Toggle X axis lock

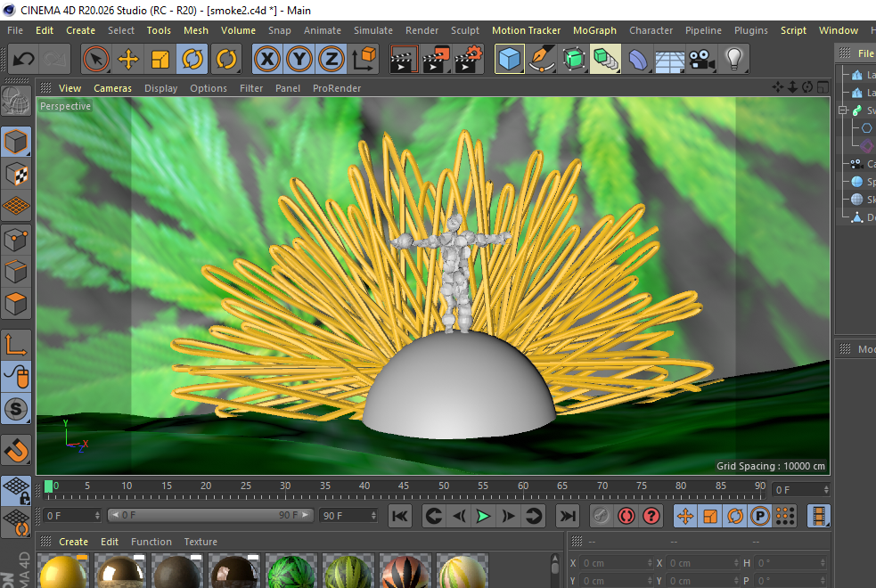point(267,59)
